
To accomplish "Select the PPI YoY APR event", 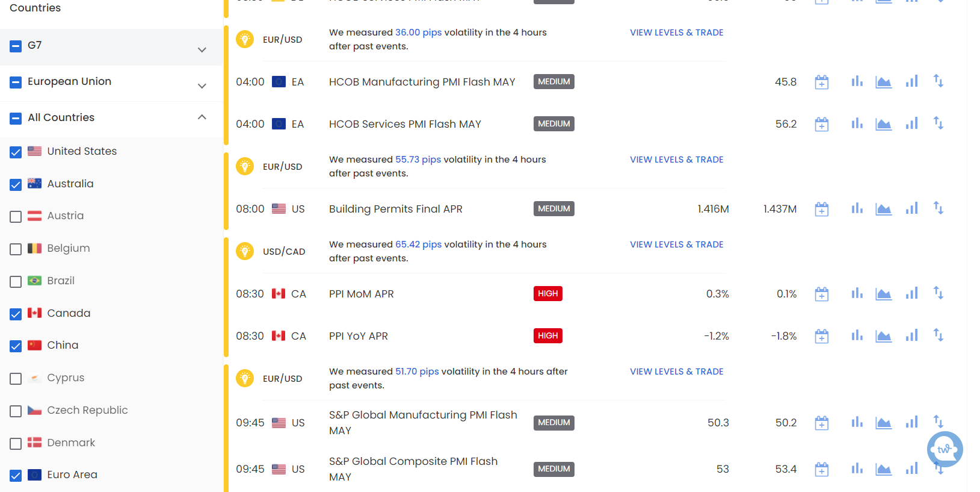I will pyautogui.click(x=359, y=336).
